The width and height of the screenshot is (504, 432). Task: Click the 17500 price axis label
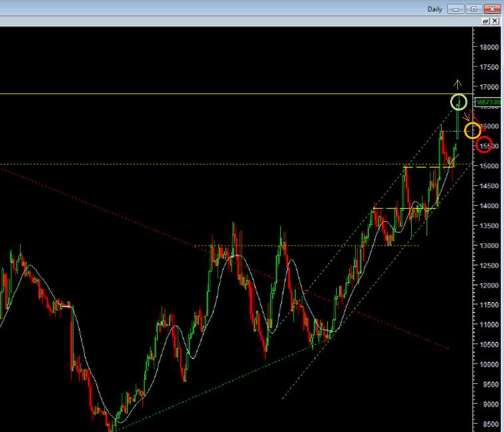coord(489,67)
